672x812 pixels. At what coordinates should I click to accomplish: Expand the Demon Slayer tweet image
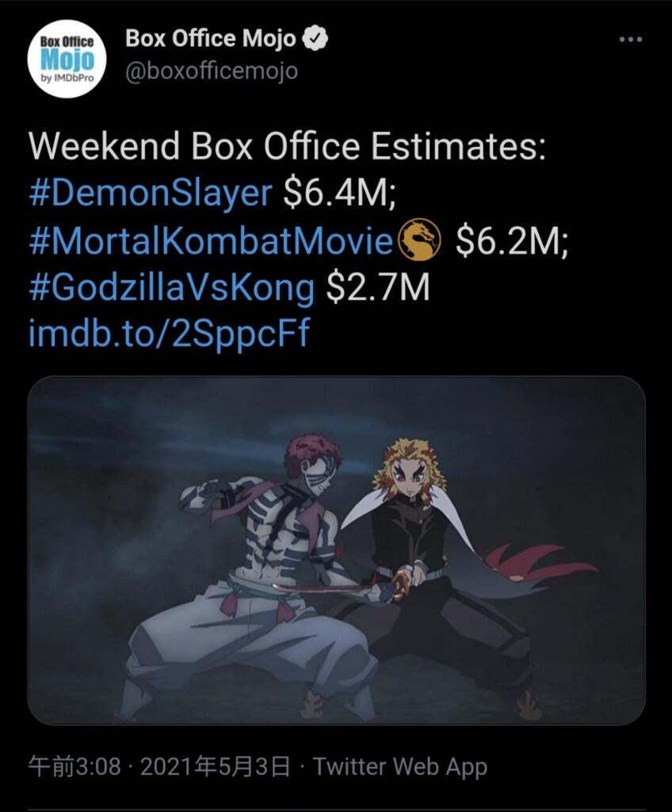point(337,550)
